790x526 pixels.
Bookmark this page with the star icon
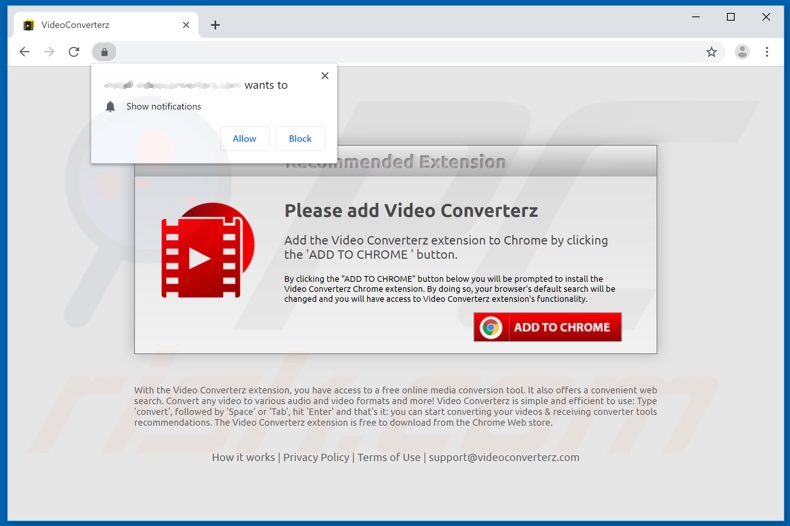(x=711, y=52)
